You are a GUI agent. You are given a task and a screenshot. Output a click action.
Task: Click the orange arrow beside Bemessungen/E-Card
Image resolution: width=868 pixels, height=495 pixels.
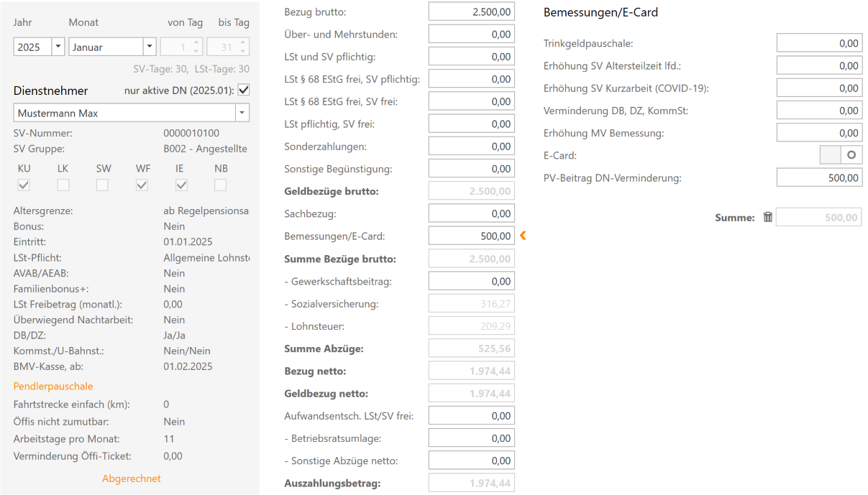point(524,235)
